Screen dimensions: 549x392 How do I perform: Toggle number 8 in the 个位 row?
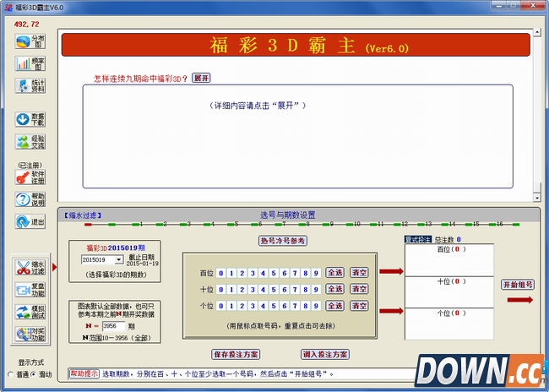click(305, 306)
